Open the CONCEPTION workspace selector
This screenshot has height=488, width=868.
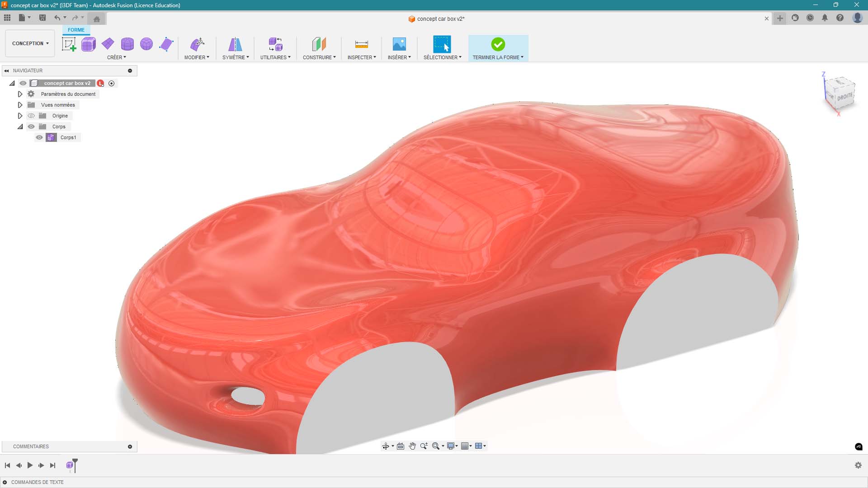click(29, 43)
